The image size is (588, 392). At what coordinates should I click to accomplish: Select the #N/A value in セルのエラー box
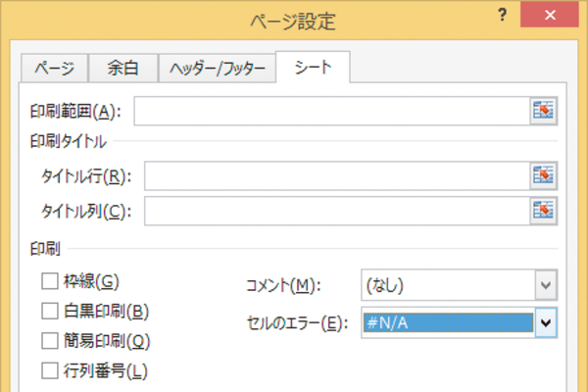point(448,322)
